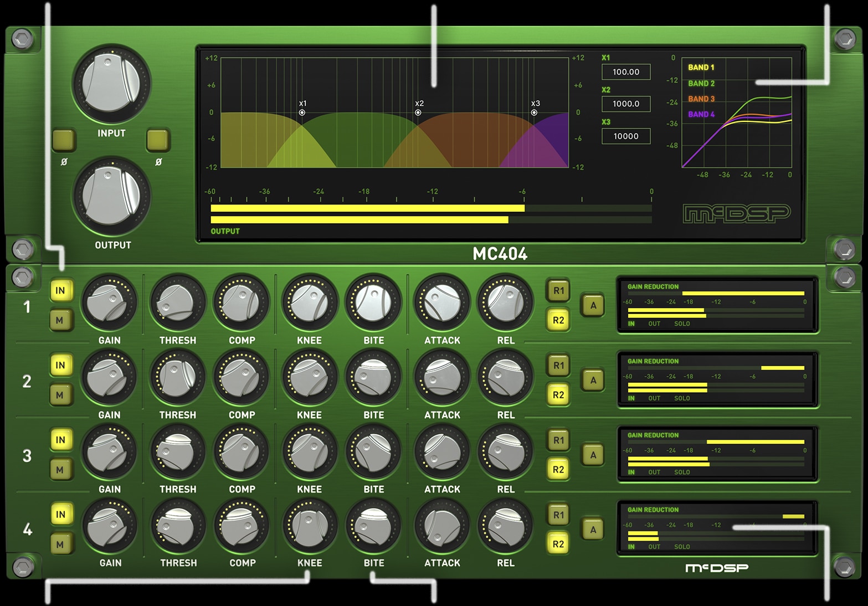
Task: Click the output phase invert button
Action: pyautogui.click(x=158, y=141)
